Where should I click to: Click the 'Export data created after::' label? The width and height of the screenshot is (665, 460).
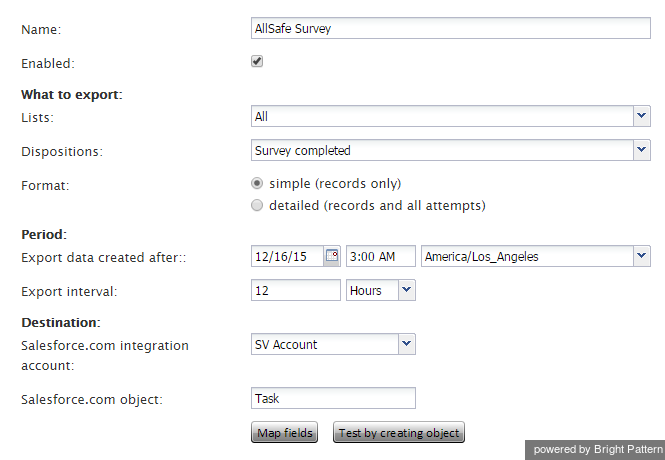104,258
